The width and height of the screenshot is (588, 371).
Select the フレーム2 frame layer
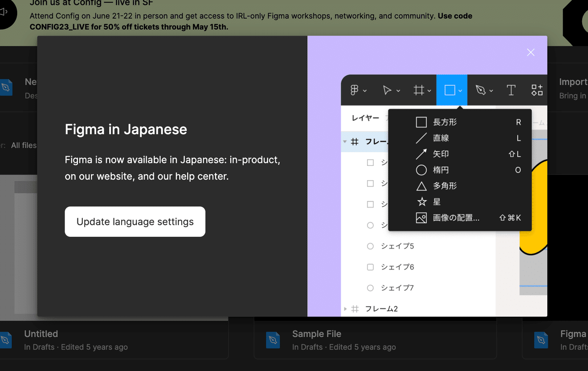point(418,309)
